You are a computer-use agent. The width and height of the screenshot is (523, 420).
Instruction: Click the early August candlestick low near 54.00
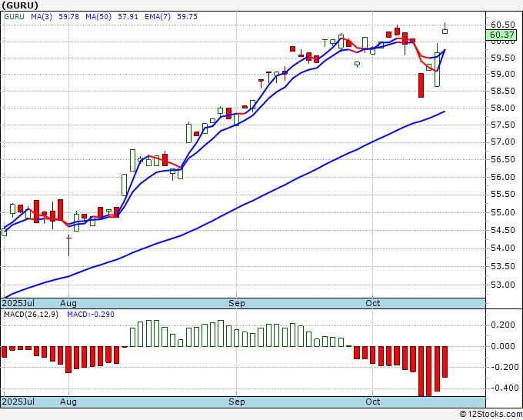pos(68,245)
